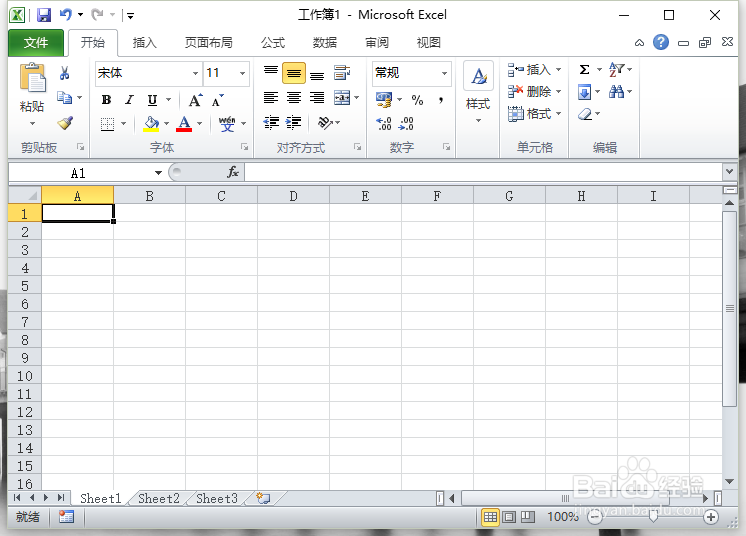
Task: Click the cell Borders icon
Action: (x=108, y=124)
